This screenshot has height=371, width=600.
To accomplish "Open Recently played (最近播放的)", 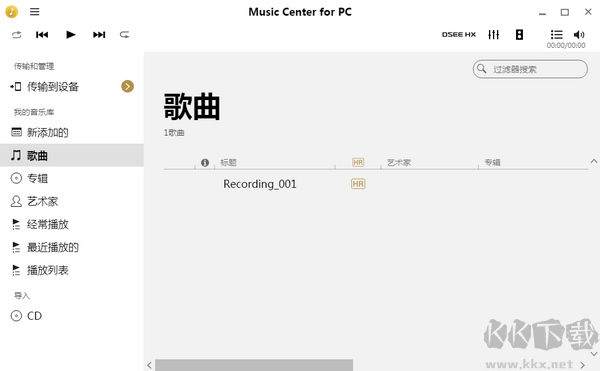I will (72, 247).
